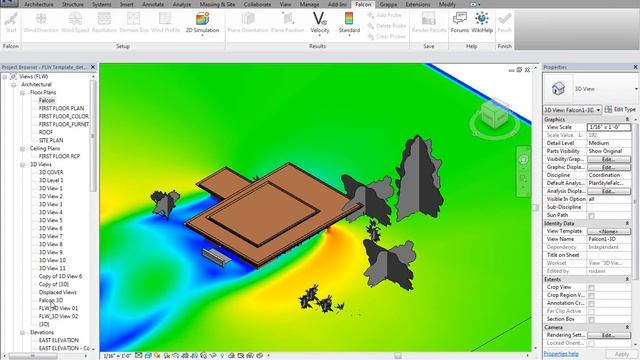Click Edit for Rendering Settings
640x360 pixels.
coord(609,335)
